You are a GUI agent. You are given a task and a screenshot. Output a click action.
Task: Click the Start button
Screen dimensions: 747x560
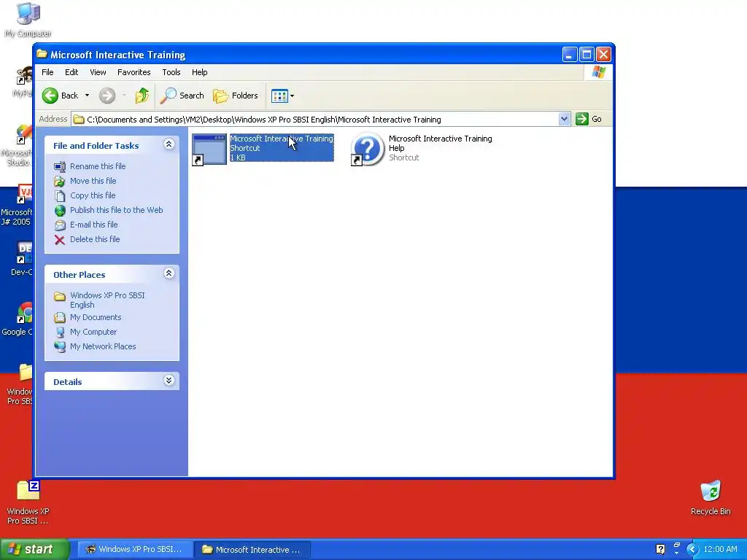35,549
